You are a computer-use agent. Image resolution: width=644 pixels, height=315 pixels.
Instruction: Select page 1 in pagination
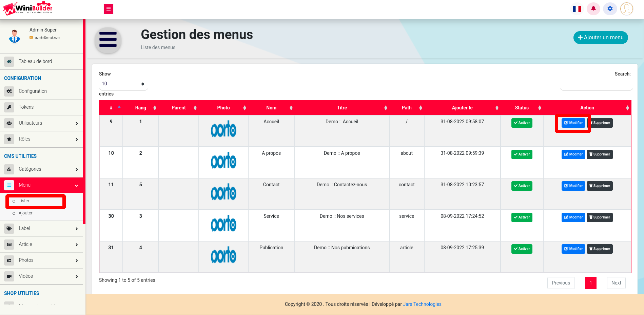pyautogui.click(x=590, y=283)
